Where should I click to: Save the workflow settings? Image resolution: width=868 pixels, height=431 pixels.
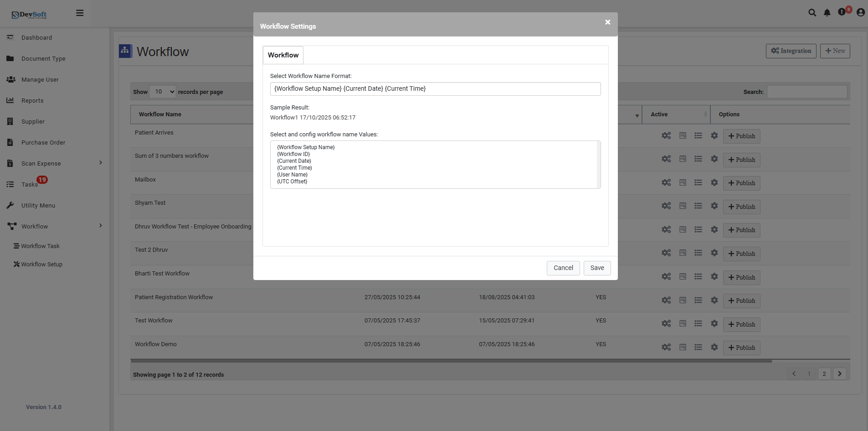point(597,268)
